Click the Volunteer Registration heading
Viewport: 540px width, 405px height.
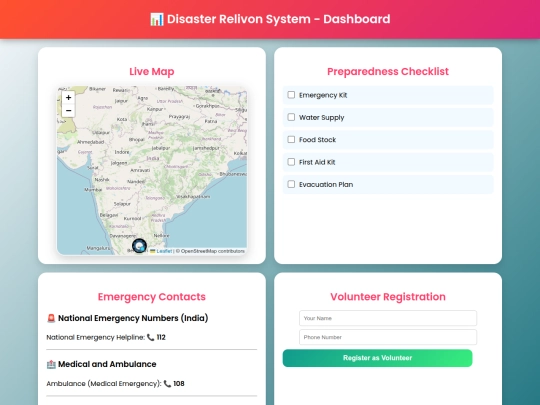click(388, 297)
